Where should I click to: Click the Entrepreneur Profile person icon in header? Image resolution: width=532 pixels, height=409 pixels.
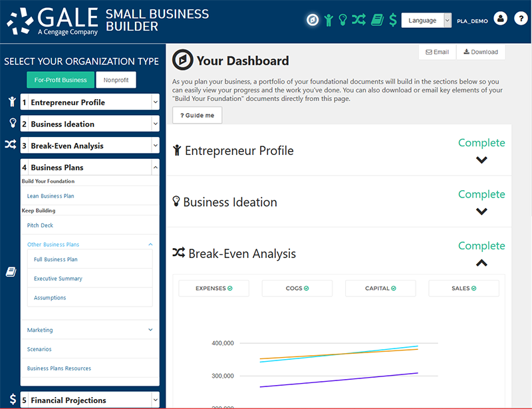tap(328, 20)
